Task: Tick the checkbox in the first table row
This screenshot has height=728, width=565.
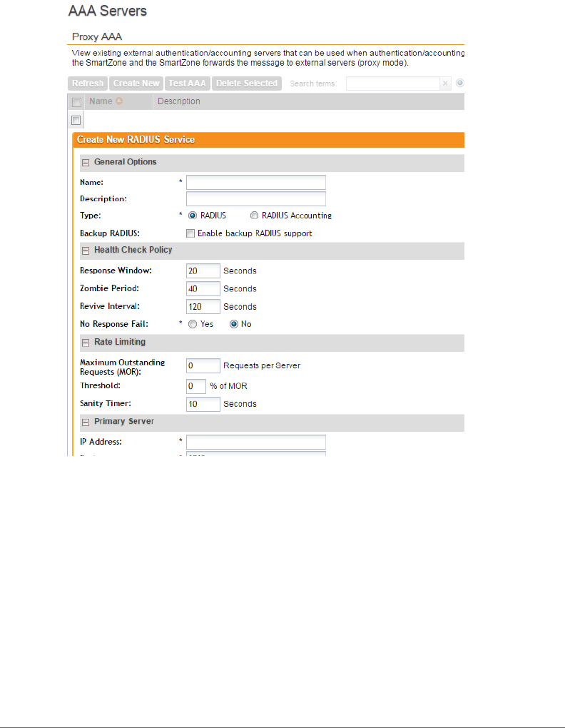Action: [x=76, y=120]
